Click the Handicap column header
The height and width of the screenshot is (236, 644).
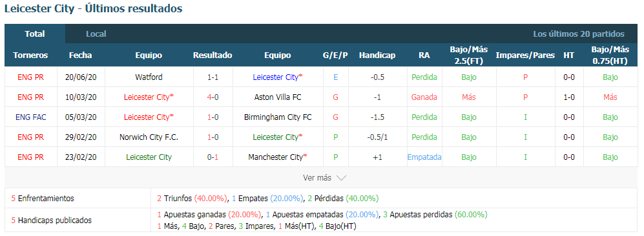[377, 55]
